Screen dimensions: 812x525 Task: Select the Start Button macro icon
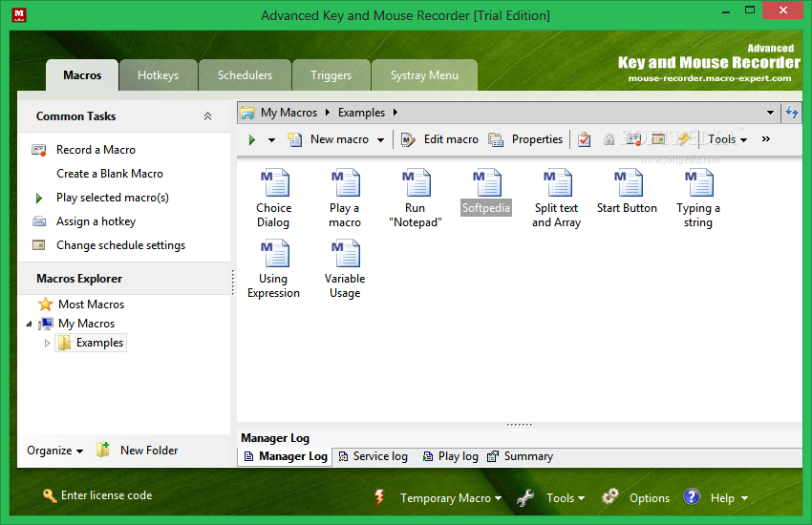pos(628,182)
